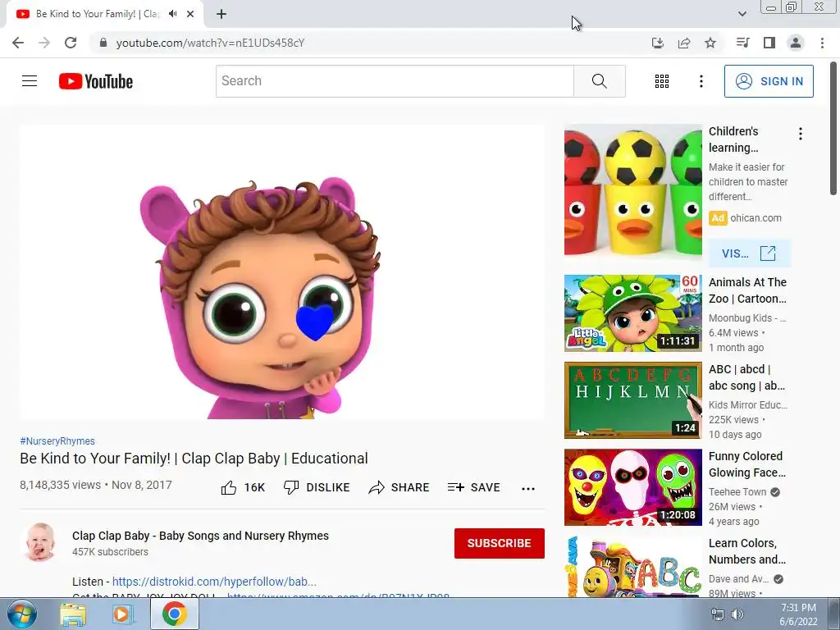Viewport: 840px width, 630px height.
Task: Open the YouTube apps grid icon
Action: pyautogui.click(x=662, y=81)
